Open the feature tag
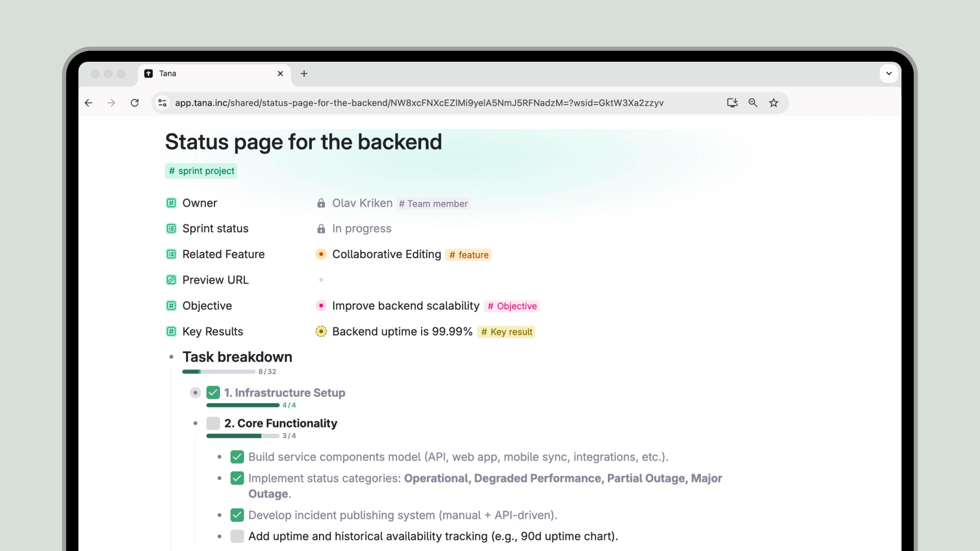The height and width of the screenshot is (551, 980). pos(469,255)
